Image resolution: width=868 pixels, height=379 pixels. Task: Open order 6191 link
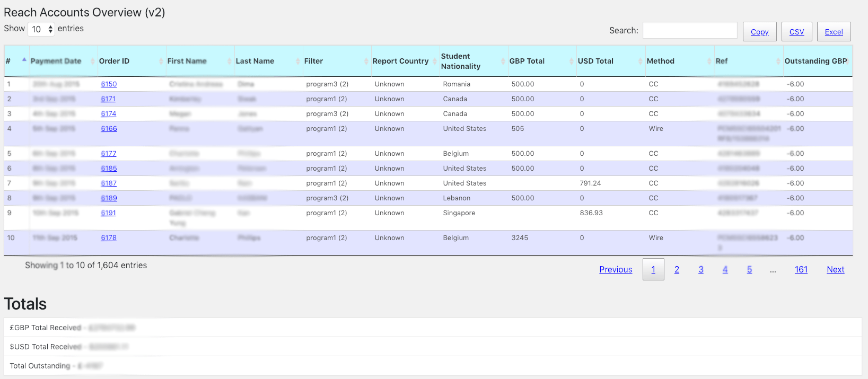(109, 213)
